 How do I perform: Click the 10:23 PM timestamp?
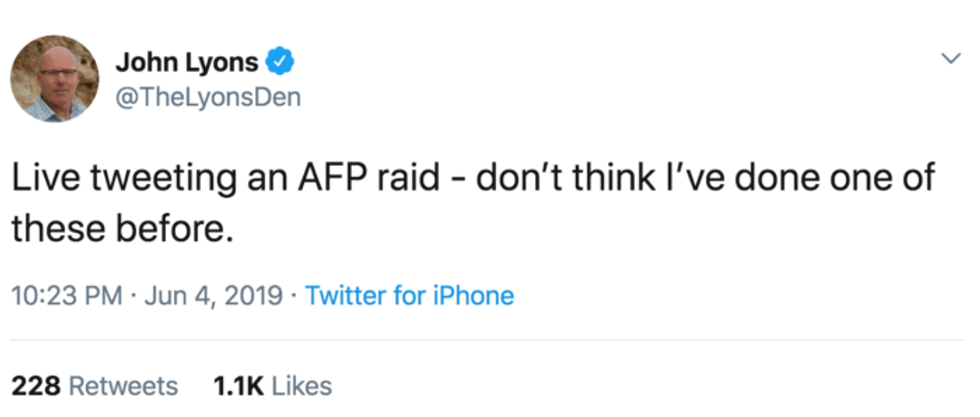click(67, 296)
